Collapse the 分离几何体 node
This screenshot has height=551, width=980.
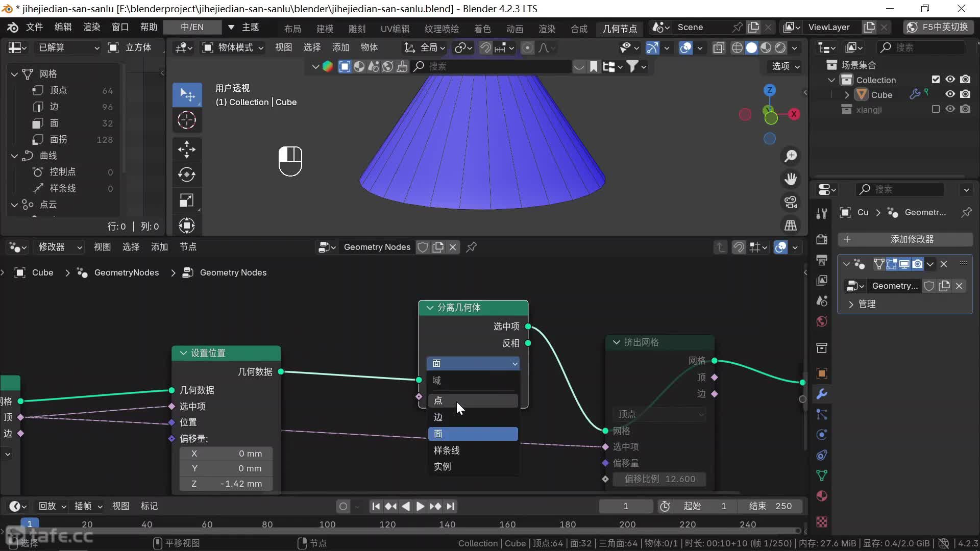[430, 308]
